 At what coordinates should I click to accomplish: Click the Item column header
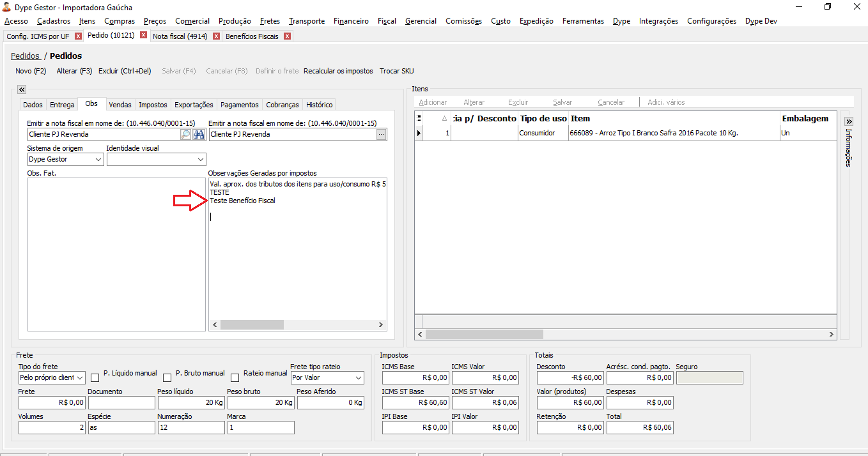coord(674,118)
